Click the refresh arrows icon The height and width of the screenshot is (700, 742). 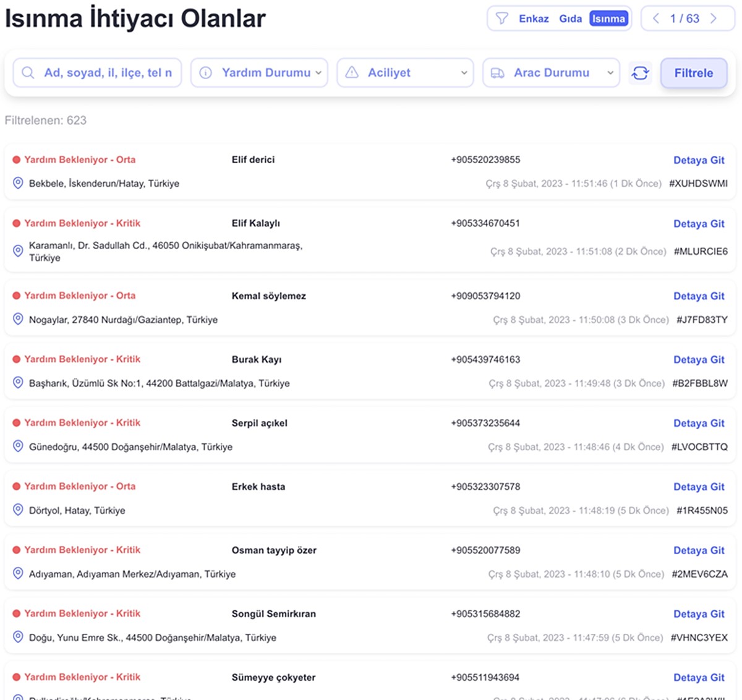click(x=640, y=73)
